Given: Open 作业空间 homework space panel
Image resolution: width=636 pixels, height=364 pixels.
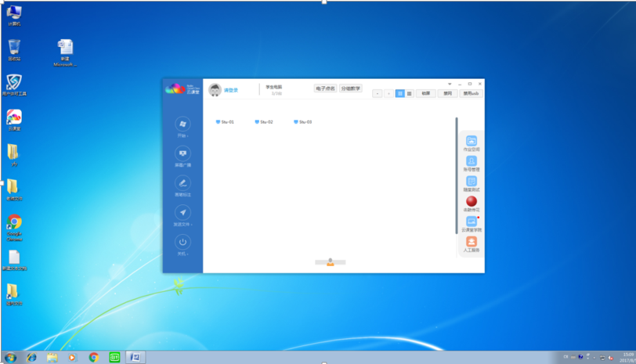Looking at the screenshot, I should 472,141.
